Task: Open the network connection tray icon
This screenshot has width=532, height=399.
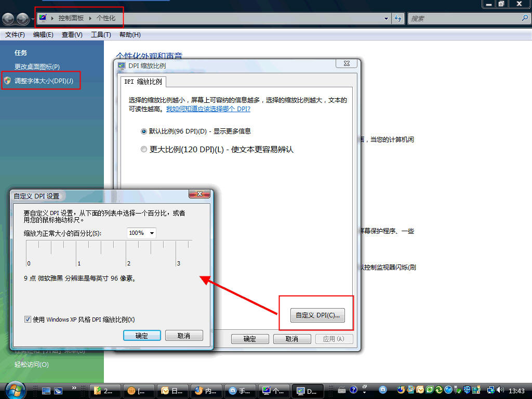Action: pos(491,390)
